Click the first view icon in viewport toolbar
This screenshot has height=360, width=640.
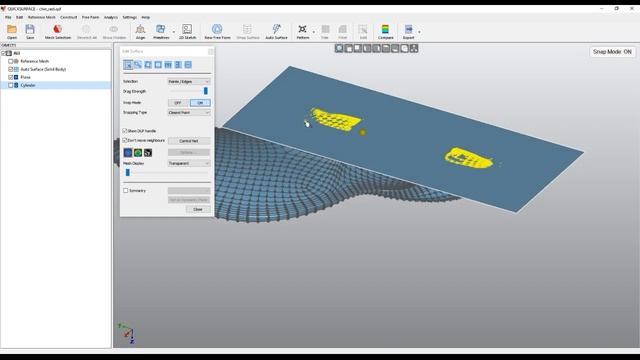(x=339, y=48)
